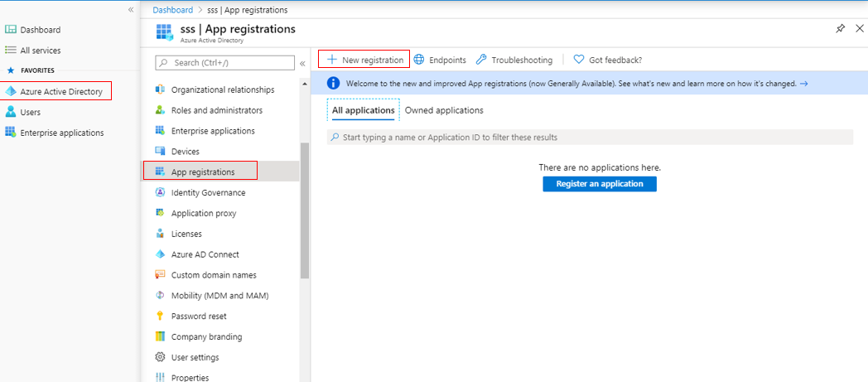Viewport: 868px width, 382px height.
Task: Focus the Search (Ctrl+/) menu field
Action: pyautogui.click(x=224, y=63)
